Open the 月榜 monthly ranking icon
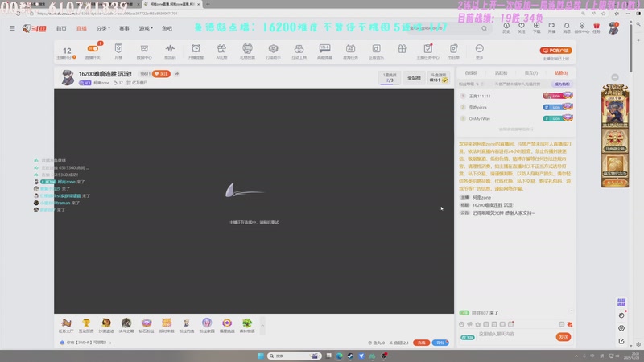The height and width of the screenshot is (362, 644). pos(118,48)
